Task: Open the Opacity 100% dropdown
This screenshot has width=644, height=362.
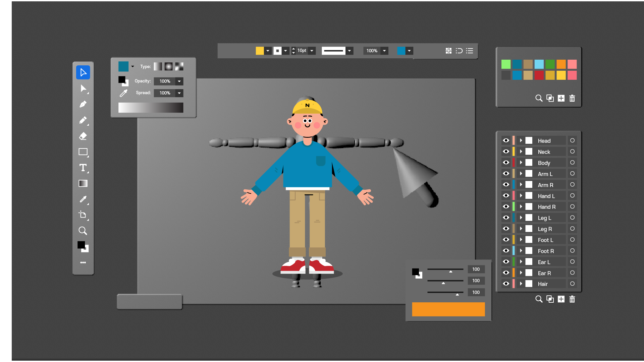Action: tap(179, 81)
